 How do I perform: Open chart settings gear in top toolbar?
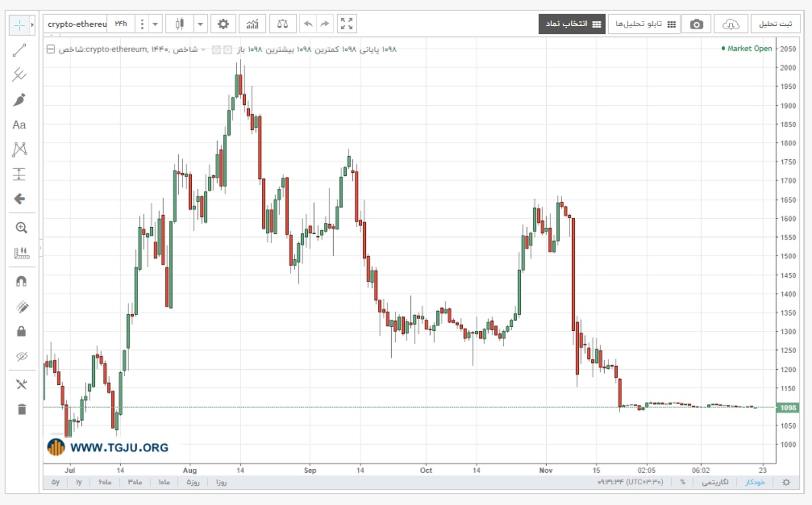223,24
